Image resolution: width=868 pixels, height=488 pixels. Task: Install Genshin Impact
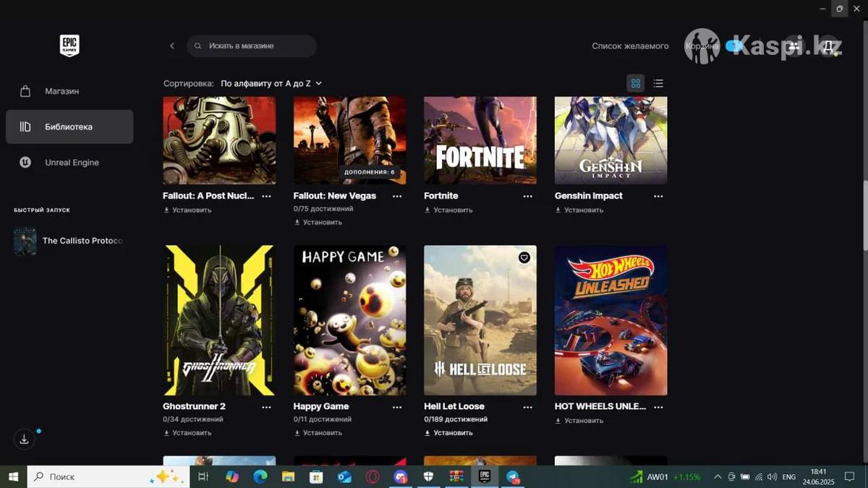579,210
